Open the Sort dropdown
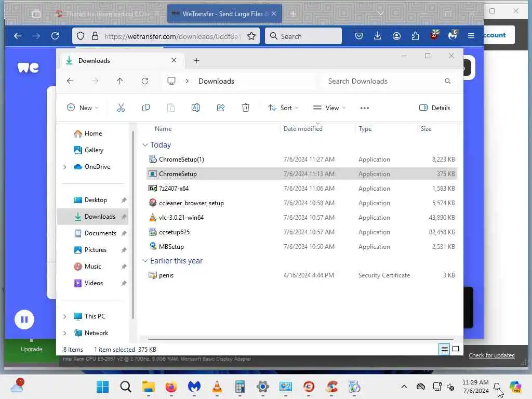 283,108
